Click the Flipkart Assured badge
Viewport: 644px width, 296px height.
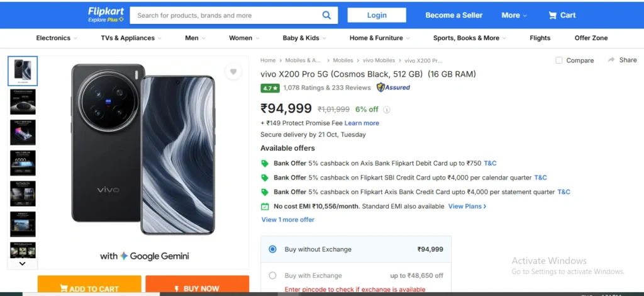coord(393,88)
